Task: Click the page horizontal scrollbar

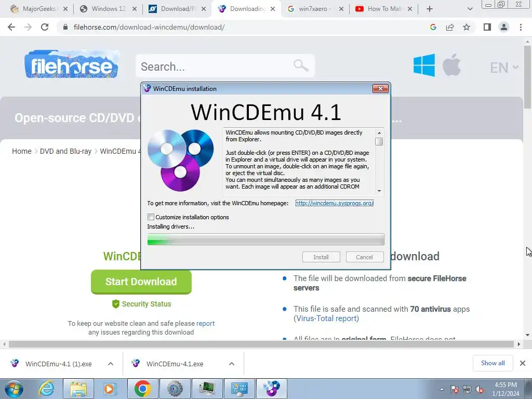Action: 261,344
